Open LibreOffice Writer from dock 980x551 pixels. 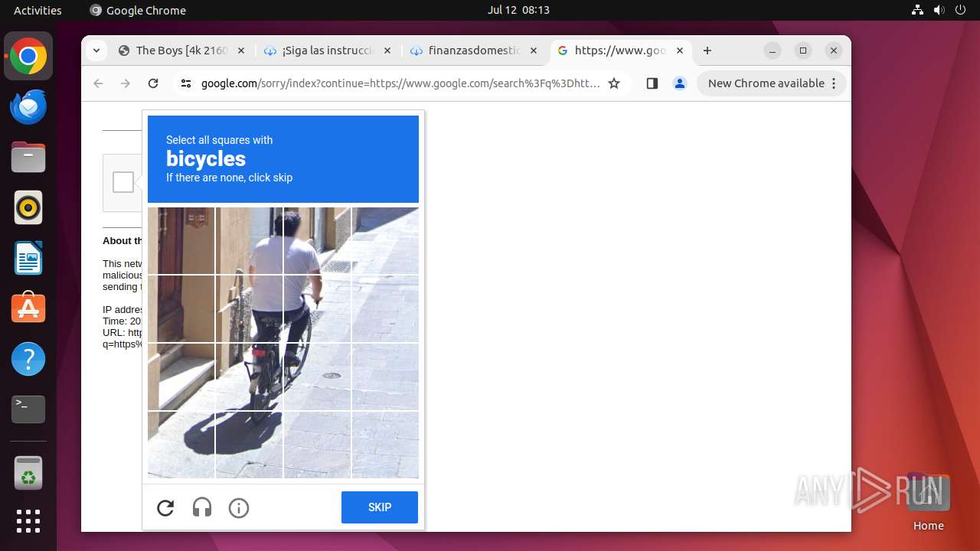pos(28,258)
